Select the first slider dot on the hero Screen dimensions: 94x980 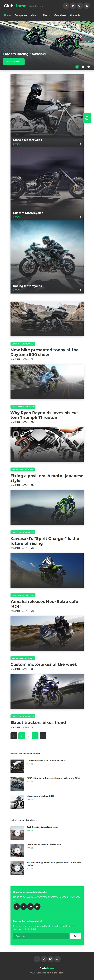pos(77,67)
